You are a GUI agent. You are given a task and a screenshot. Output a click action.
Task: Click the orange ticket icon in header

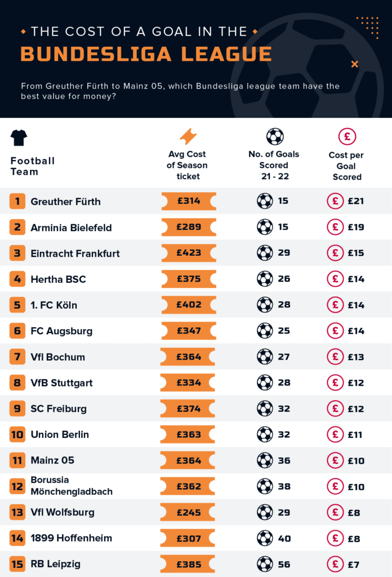click(x=188, y=136)
